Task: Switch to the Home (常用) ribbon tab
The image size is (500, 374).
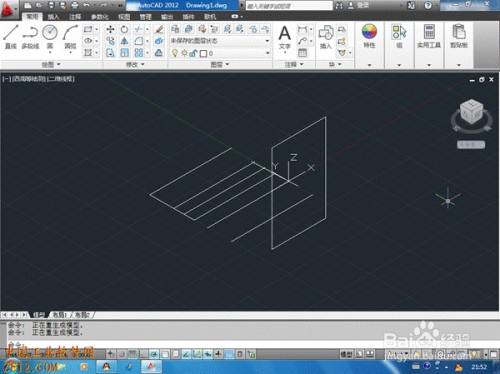Action: pos(32,16)
